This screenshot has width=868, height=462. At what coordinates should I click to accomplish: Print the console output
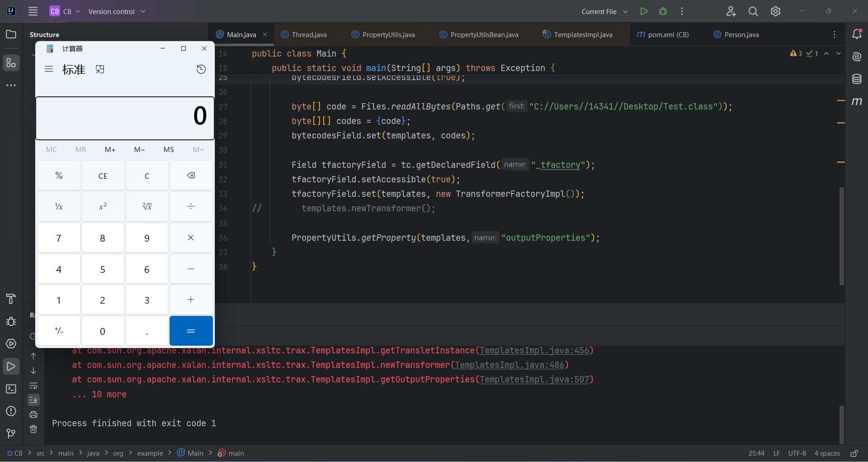(33, 414)
